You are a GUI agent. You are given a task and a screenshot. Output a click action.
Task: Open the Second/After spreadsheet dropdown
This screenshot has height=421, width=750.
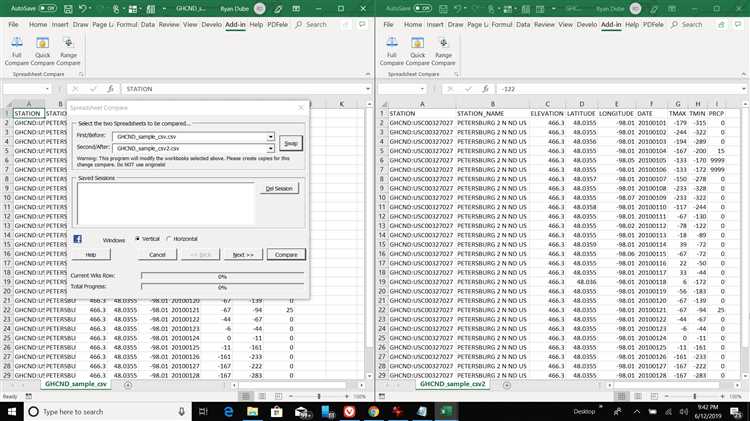pyautogui.click(x=271, y=148)
